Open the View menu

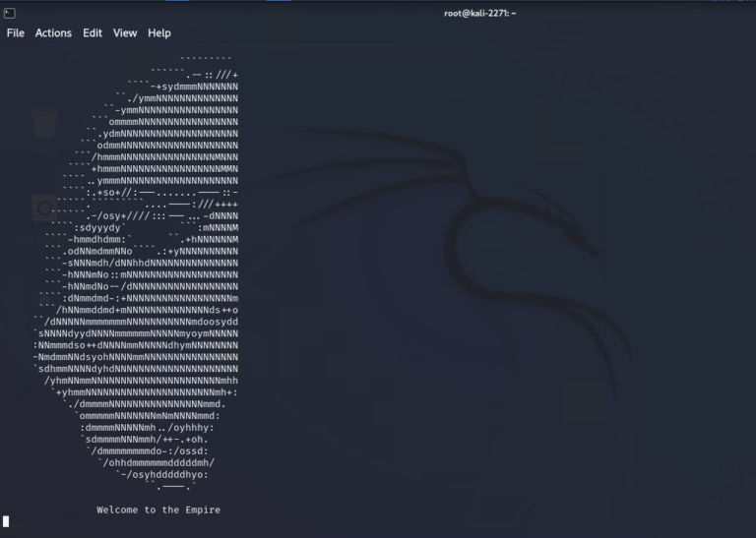coord(125,32)
